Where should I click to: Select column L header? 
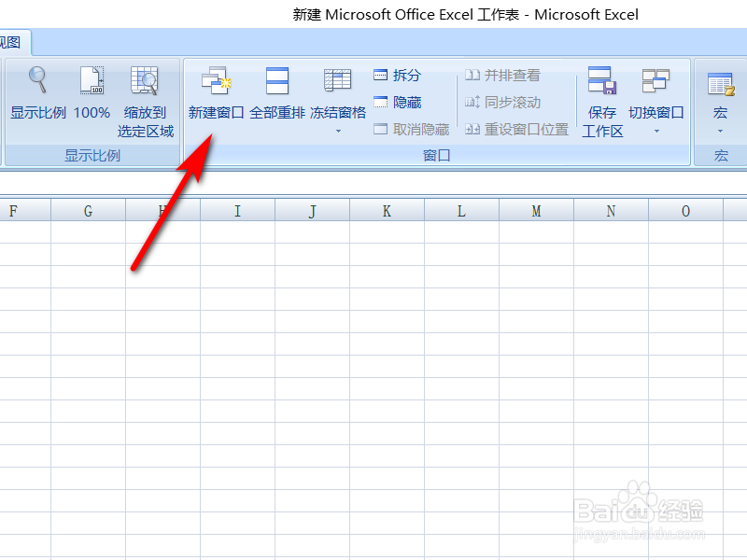pyautogui.click(x=461, y=211)
